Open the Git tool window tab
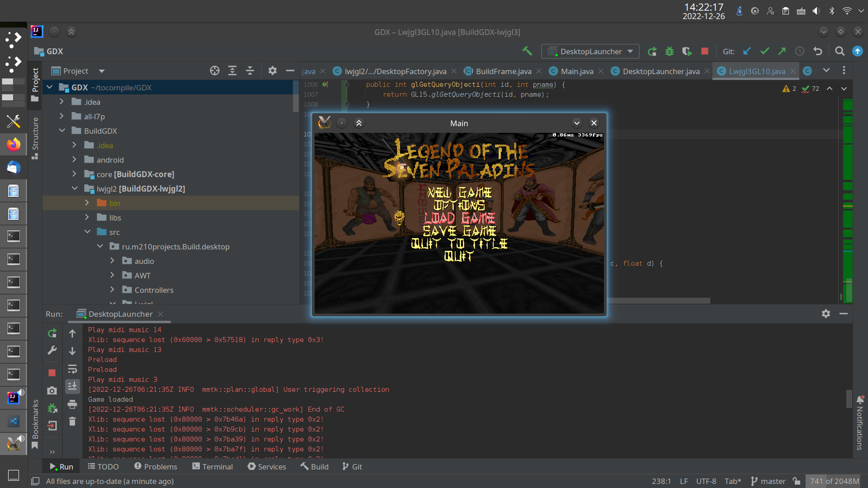This screenshot has width=868, height=488. click(352, 466)
